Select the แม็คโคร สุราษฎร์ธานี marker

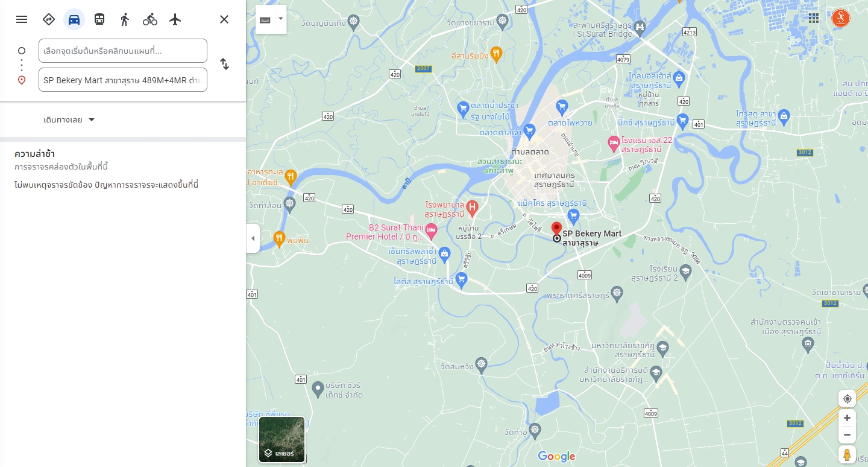tap(573, 215)
